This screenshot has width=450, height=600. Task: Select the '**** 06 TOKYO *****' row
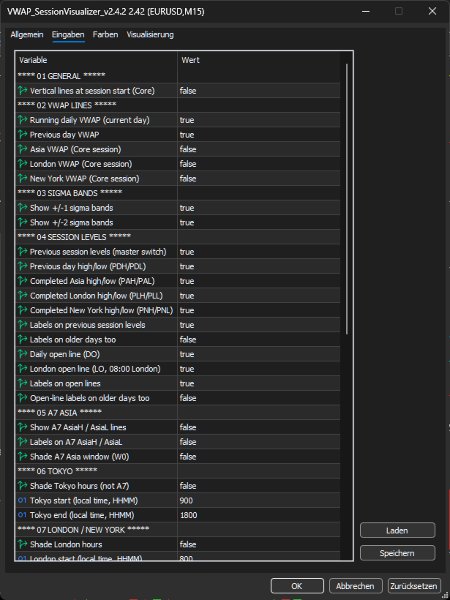[x=178, y=471]
